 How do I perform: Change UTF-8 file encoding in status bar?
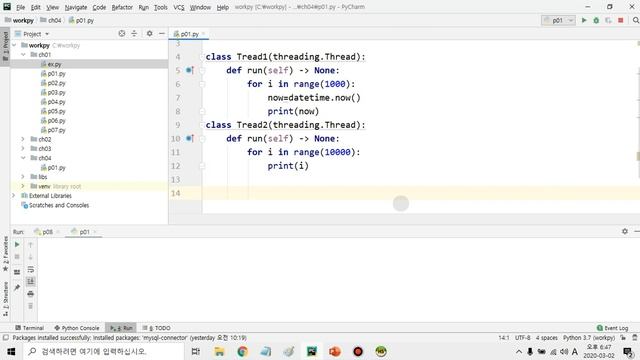522,338
